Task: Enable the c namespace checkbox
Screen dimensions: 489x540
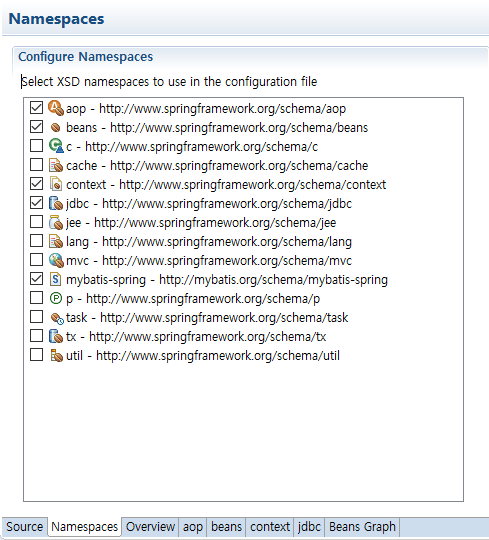Action: coord(37,146)
